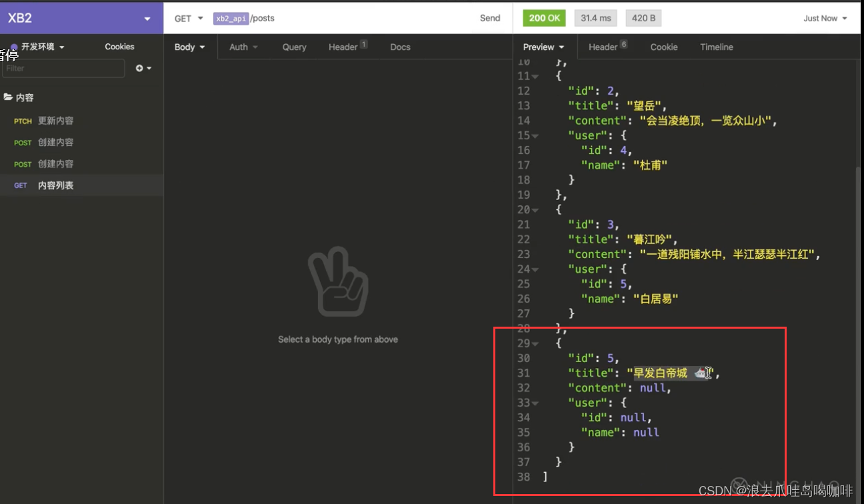Click "Select a body type from above" text
The width and height of the screenshot is (864, 504).
338,339
